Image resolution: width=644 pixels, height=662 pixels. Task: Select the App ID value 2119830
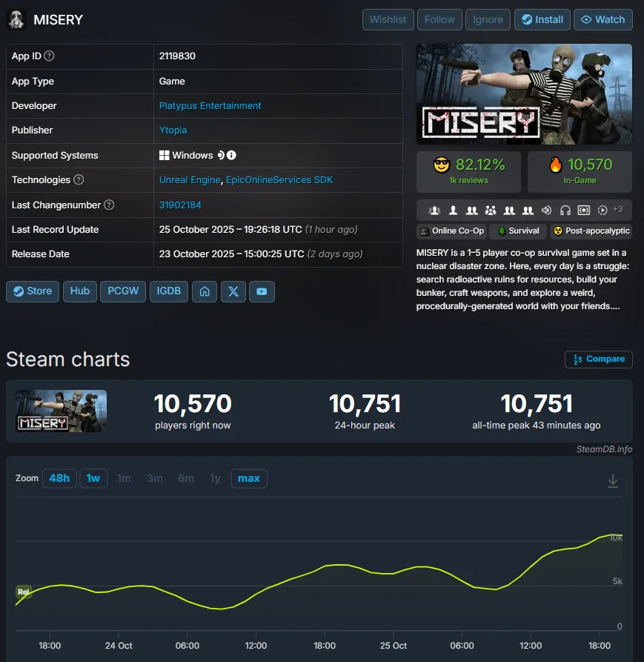click(177, 56)
